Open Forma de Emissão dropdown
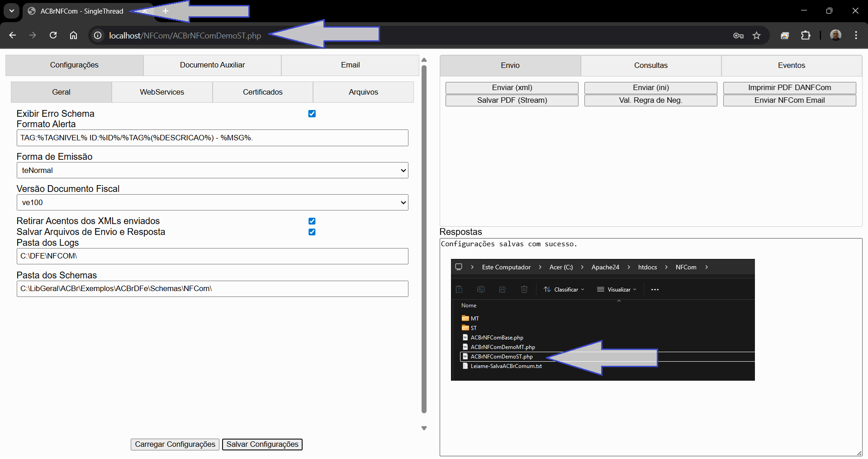868x459 pixels. pos(213,171)
